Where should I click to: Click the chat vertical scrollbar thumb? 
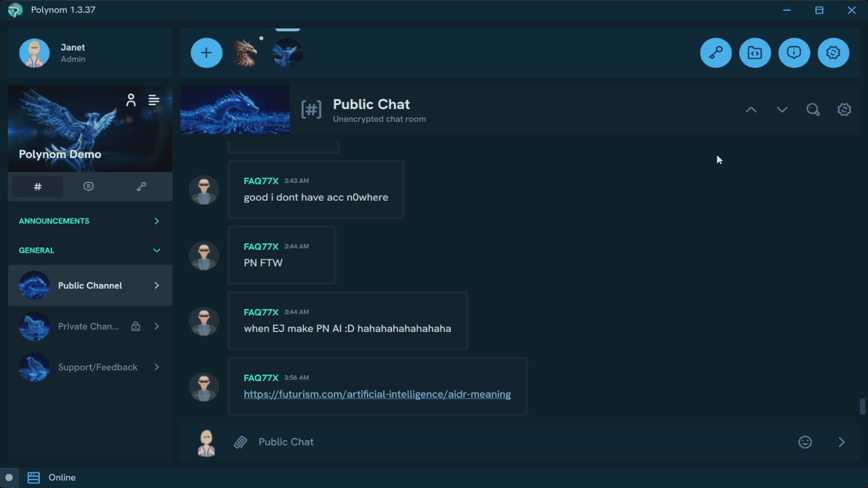pos(863,407)
